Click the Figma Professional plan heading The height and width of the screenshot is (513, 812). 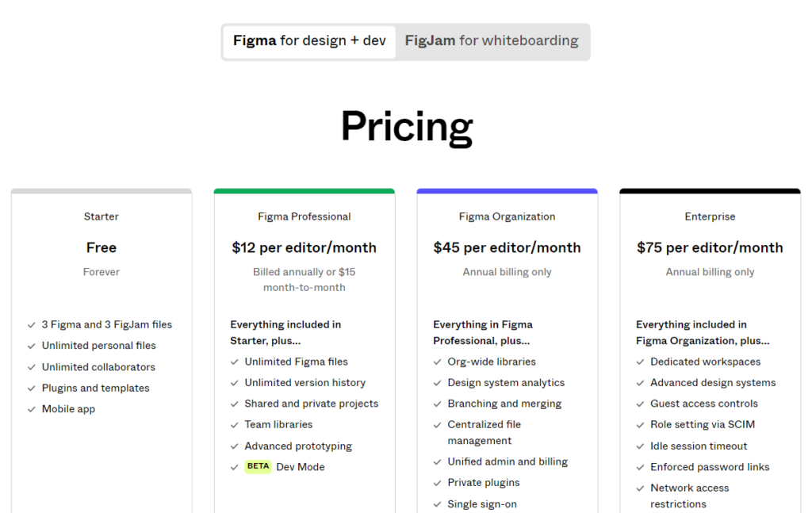click(x=304, y=216)
